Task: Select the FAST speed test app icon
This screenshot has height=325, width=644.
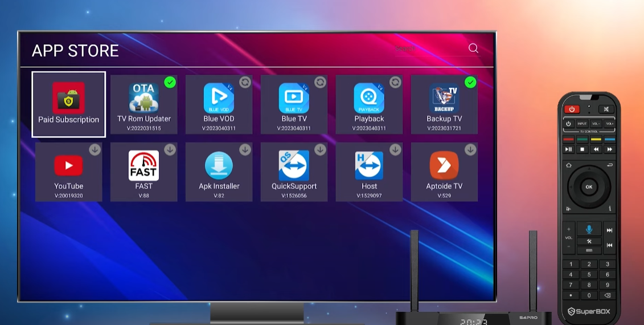Action: point(143,165)
